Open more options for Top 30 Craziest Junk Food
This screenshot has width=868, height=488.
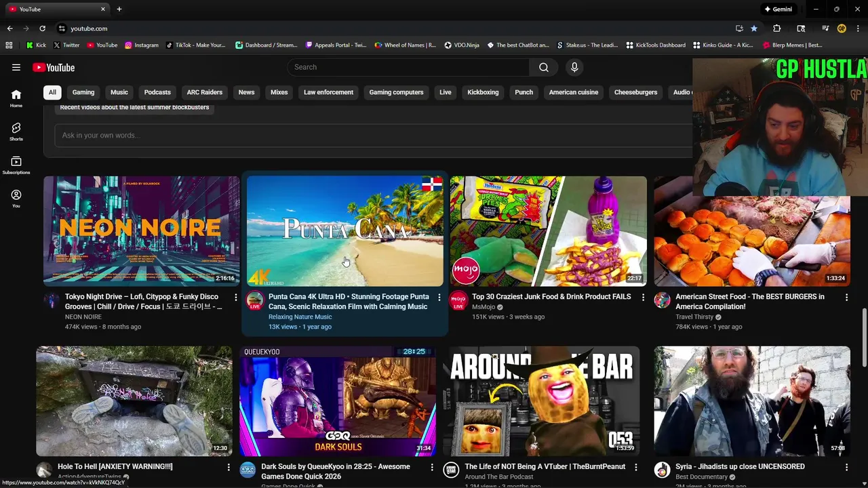click(x=643, y=298)
